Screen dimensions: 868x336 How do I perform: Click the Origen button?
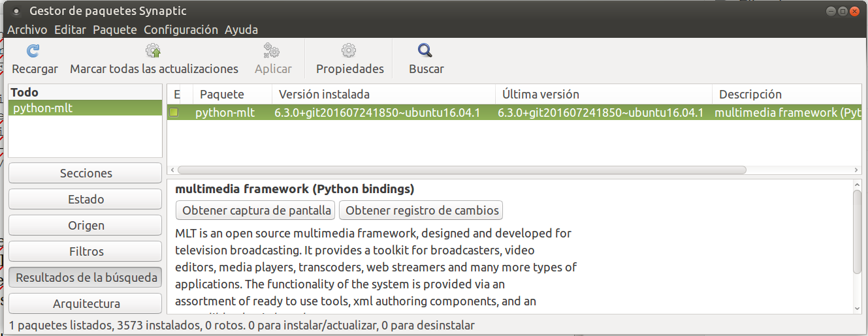pyautogui.click(x=86, y=225)
